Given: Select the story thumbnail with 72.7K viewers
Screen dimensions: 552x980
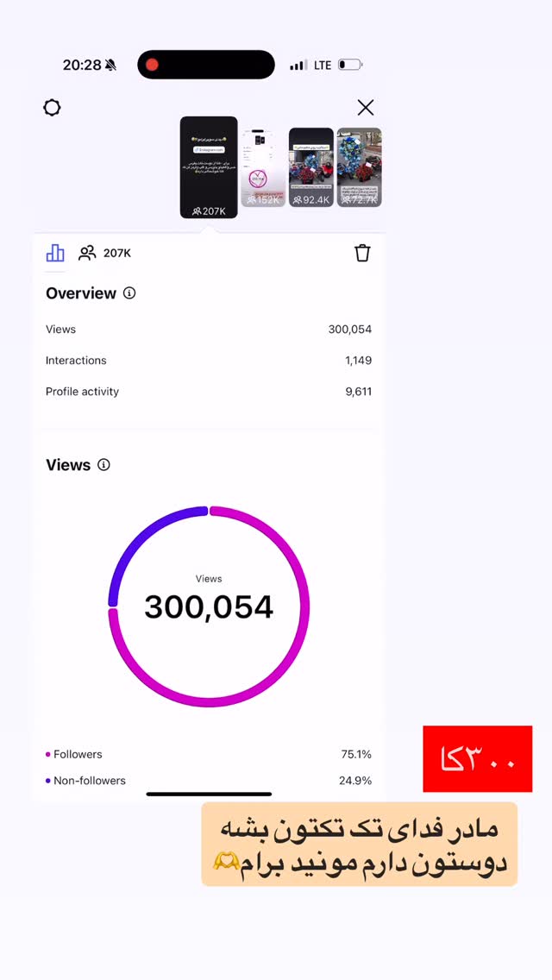Looking at the screenshot, I should (360, 167).
